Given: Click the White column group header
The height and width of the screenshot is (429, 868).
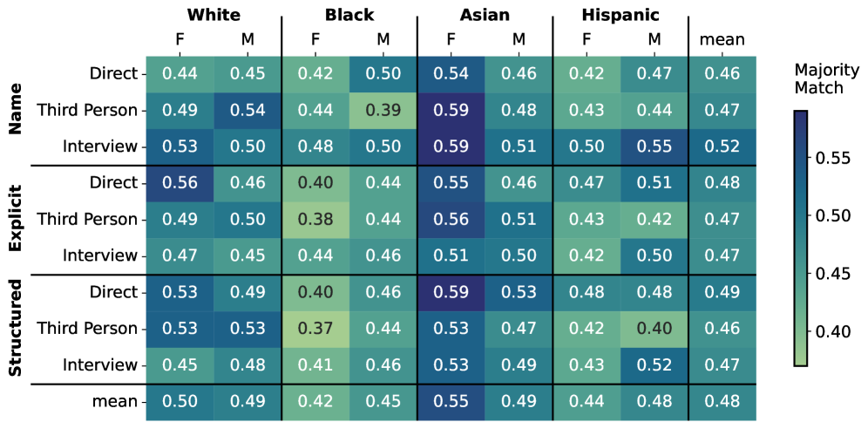Looking at the screenshot, I should click(214, 15).
